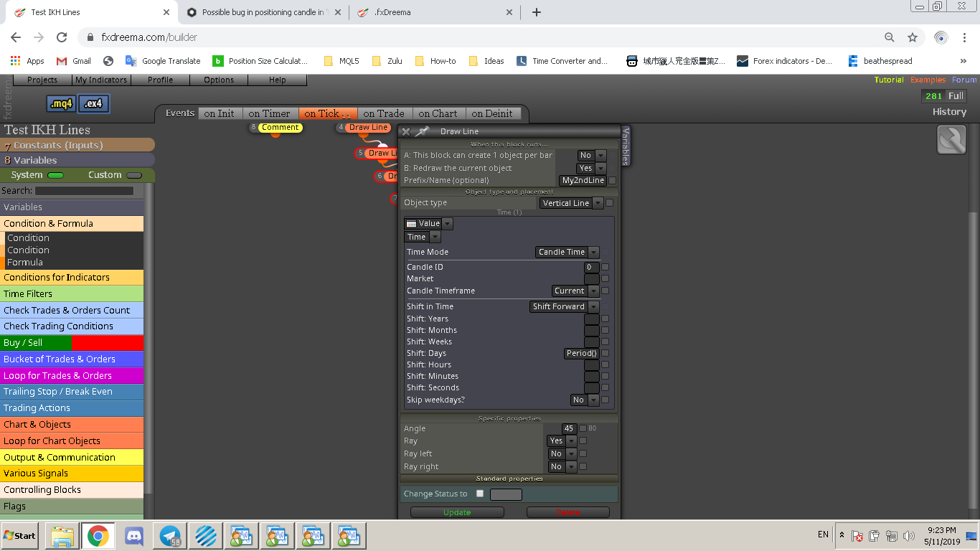Click the bookmark star in address bar
The width and height of the screenshot is (980, 551).
tap(913, 37)
